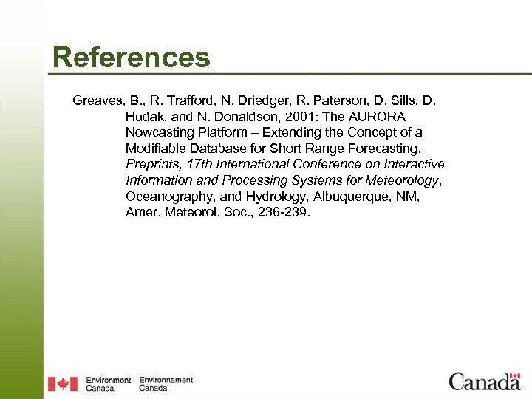Click the References slide title

132,57
